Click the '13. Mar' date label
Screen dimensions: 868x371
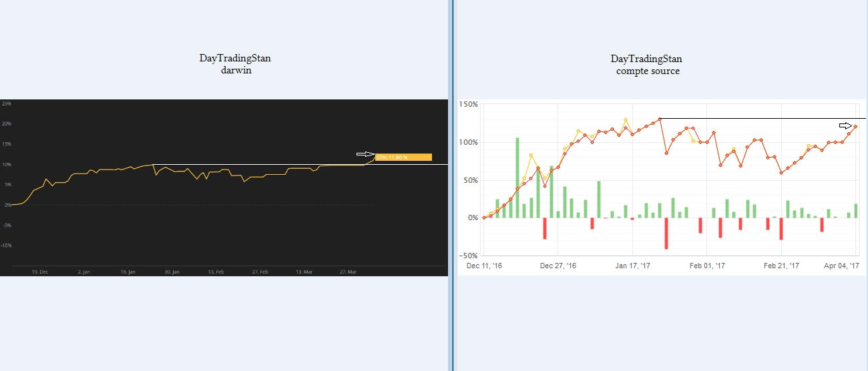click(304, 272)
